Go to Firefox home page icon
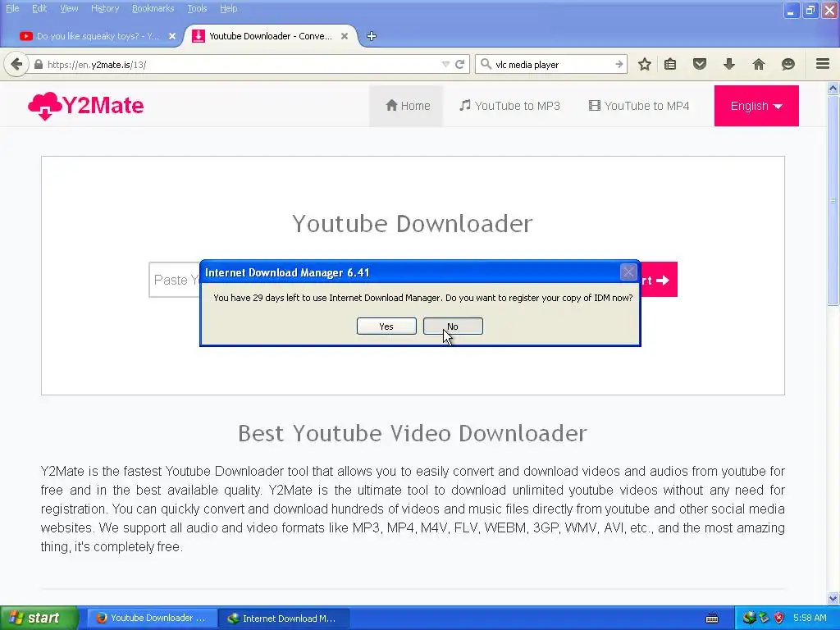Viewport: 840px width, 630px height. tap(759, 64)
